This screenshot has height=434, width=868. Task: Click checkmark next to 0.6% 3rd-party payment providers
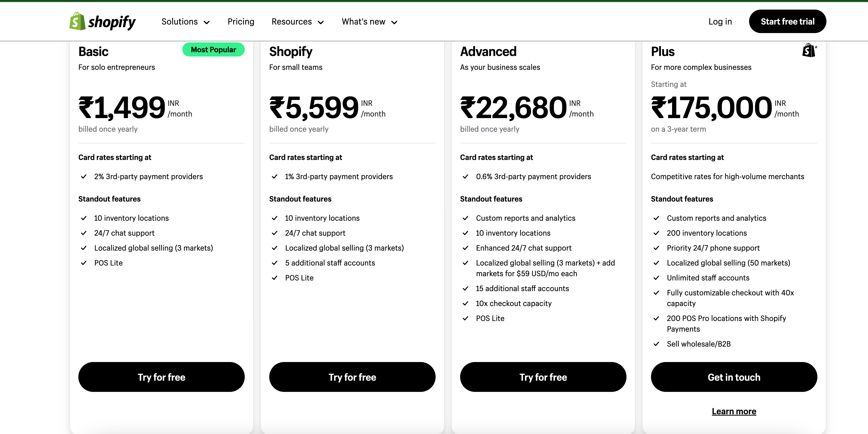[465, 176]
